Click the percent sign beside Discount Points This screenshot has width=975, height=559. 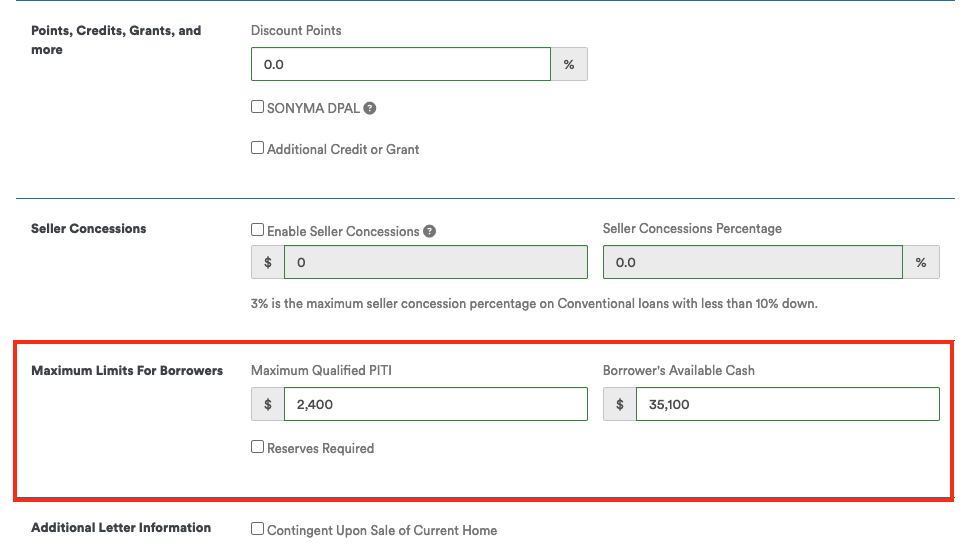tap(569, 64)
